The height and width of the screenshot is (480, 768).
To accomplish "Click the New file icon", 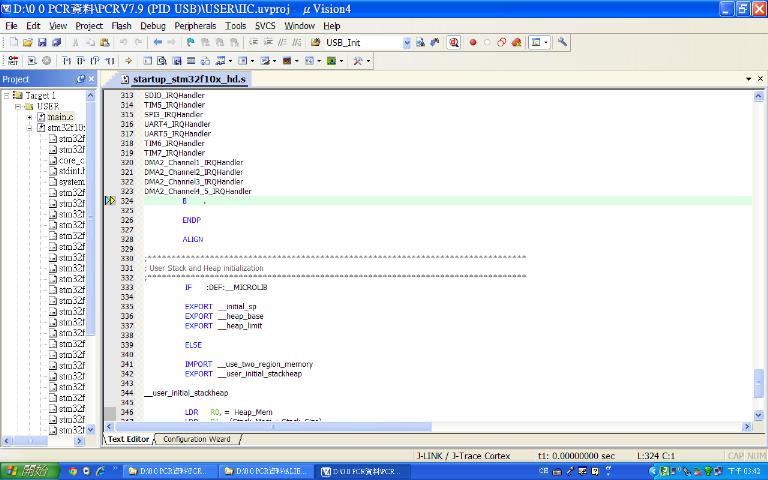I will tap(14, 43).
